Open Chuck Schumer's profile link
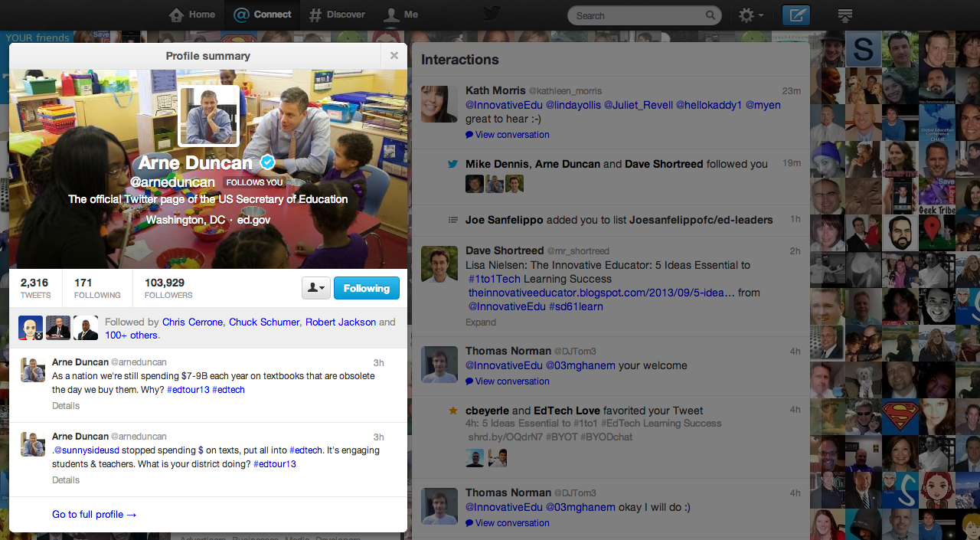The image size is (980, 540). coord(264,322)
